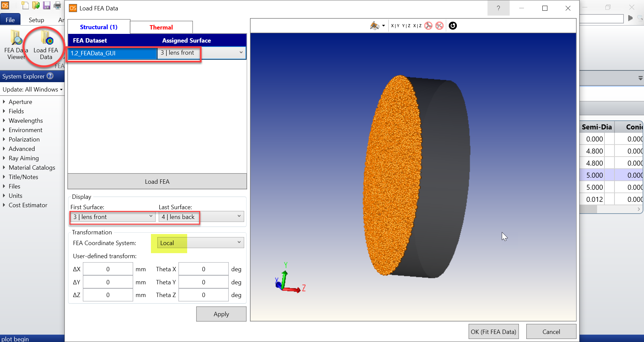Expand the Advanced section
The width and height of the screenshot is (644, 342).
click(x=4, y=149)
